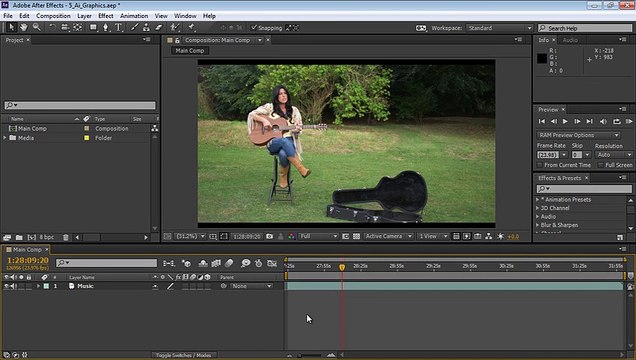The width and height of the screenshot is (636, 360).
Task: Toggle the Snapping checkbox
Action: click(x=254, y=28)
